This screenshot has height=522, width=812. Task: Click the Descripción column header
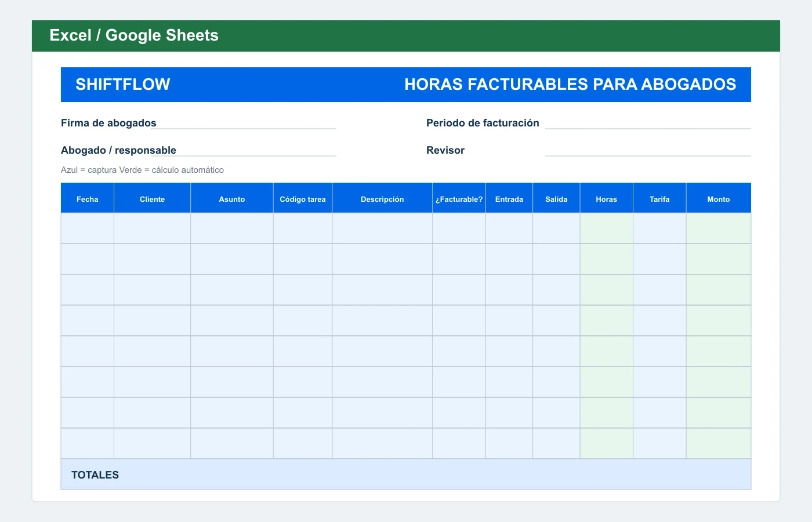coord(382,199)
